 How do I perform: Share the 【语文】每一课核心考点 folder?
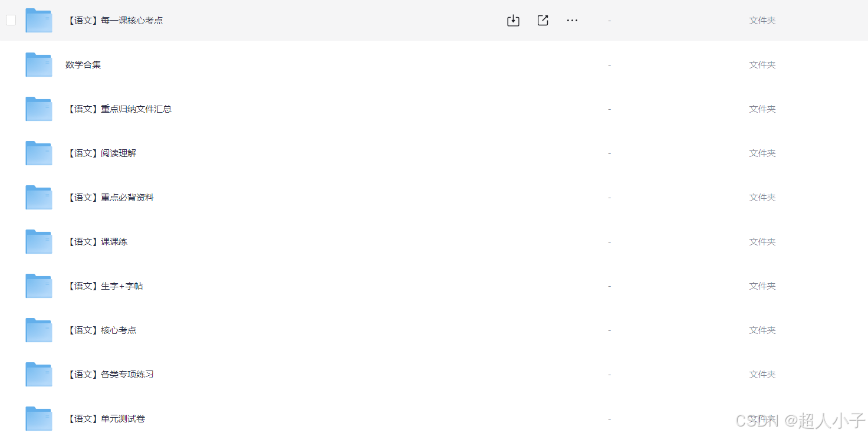pyautogui.click(x=542, y=21)
